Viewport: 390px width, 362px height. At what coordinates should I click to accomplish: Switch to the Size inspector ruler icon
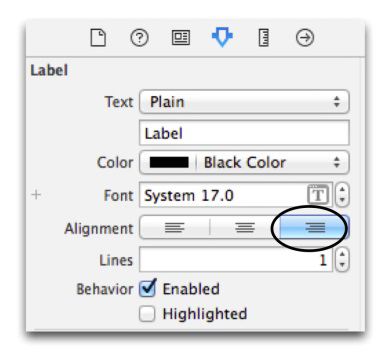point(264,38)
